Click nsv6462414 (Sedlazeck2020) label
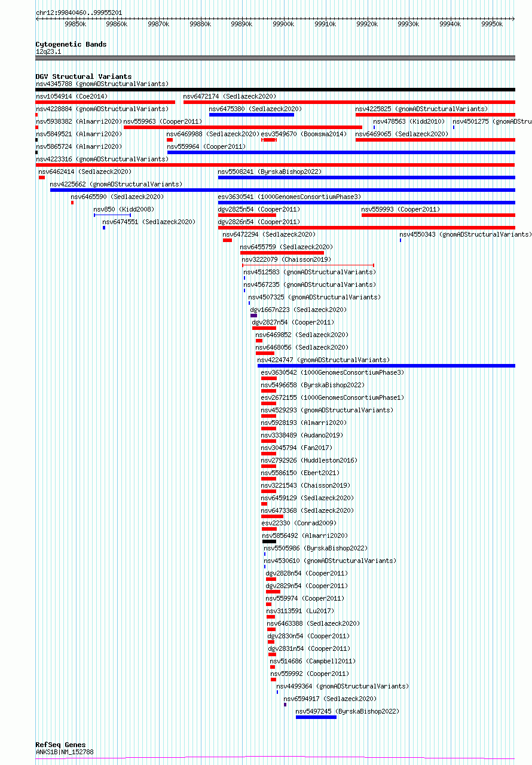 tap(85, 172)
